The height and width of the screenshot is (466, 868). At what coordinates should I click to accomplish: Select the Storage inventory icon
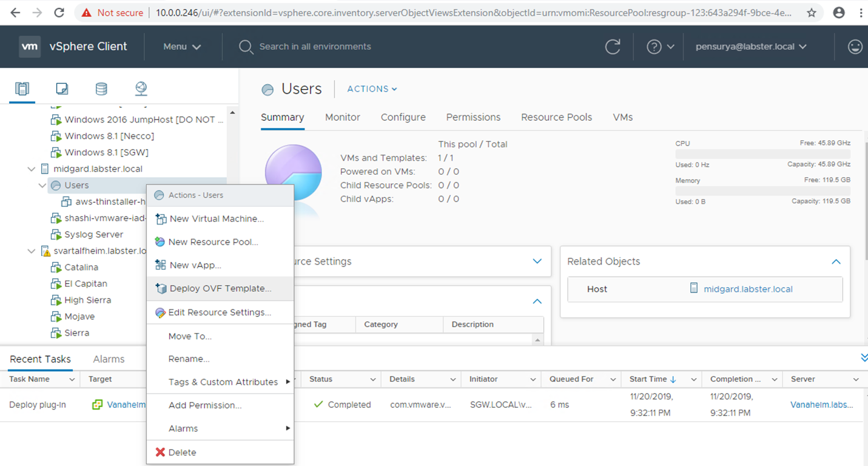tap(101, 89)
